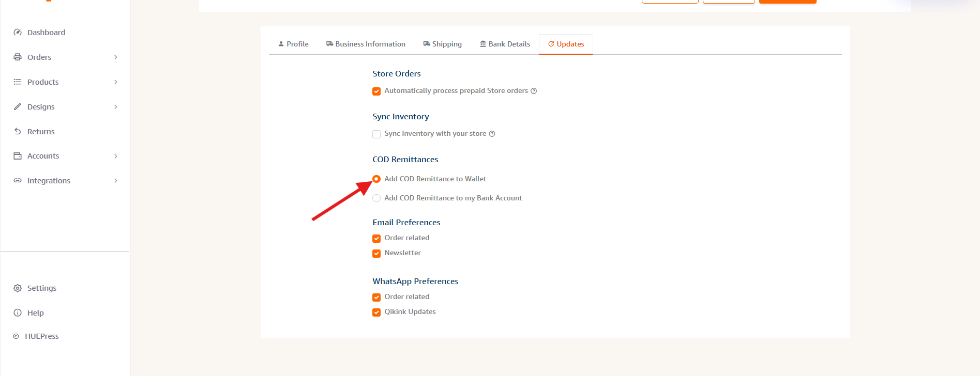The height and width of the screenshot is (376, 980).
Task: Enable Sync Inventory with your store checkbox
Action: coord(376,134)
